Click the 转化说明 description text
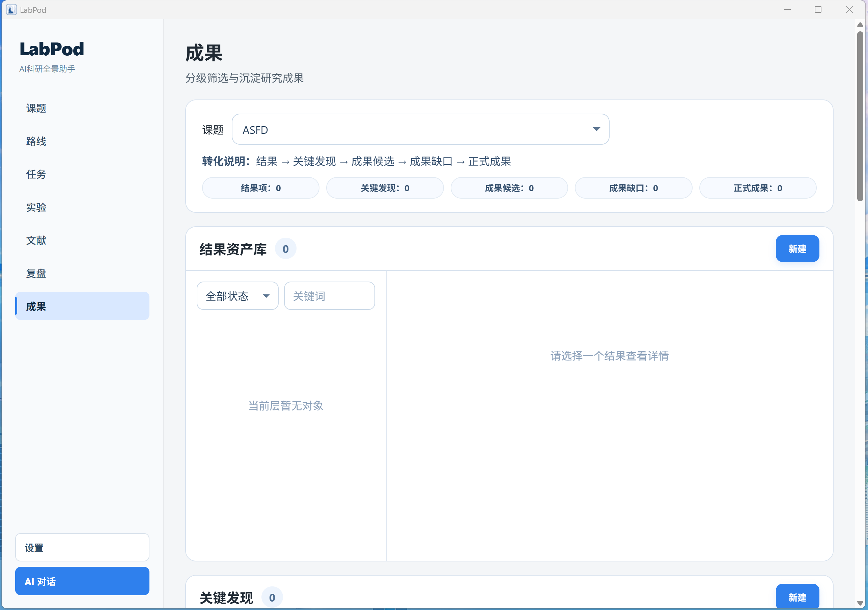868x610 pixels. coord(357,162)
